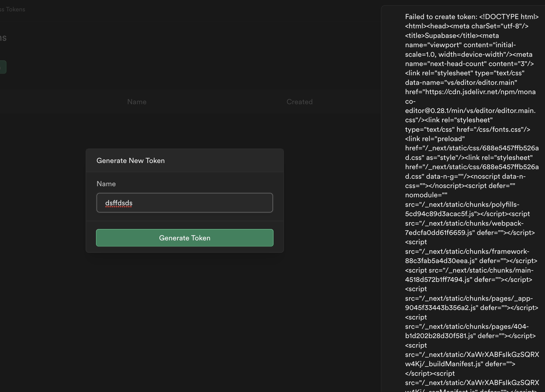Click the polyfills script line in toast
This screenshot has height=392, width=545.
pyautogui.click(x=462, y=205)
